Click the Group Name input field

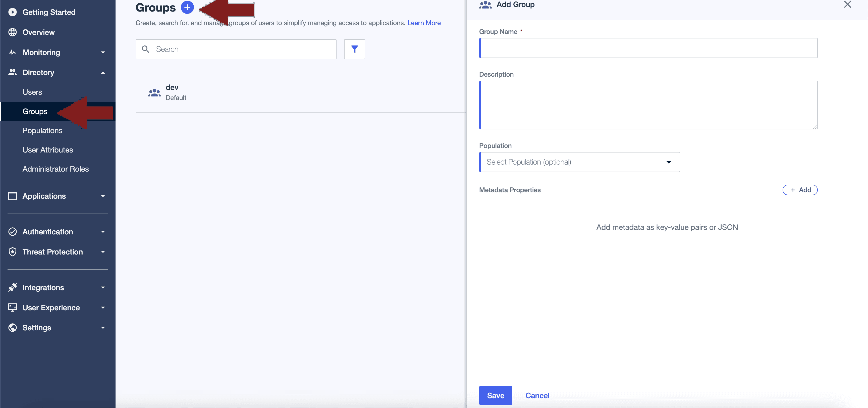(648, 48)
